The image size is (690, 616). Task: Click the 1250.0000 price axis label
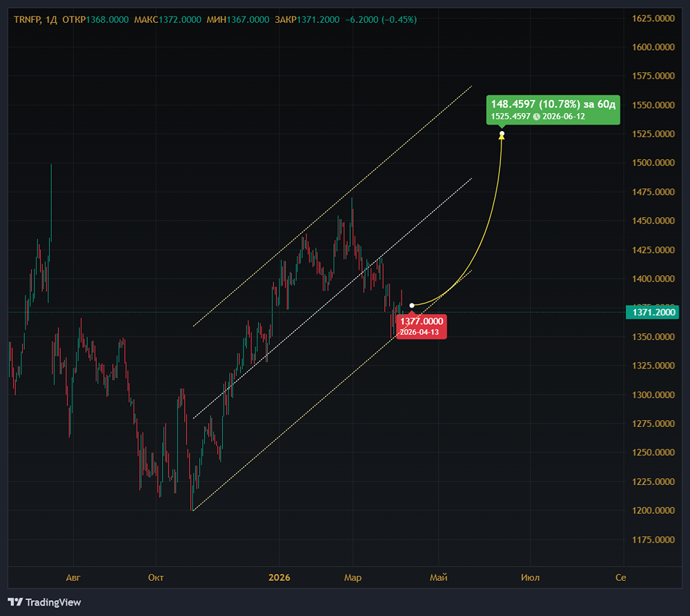653,453
